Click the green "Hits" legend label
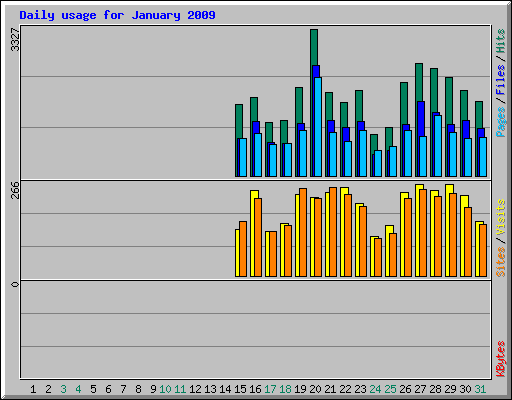 pyautogui.click(x=500, y=41)
